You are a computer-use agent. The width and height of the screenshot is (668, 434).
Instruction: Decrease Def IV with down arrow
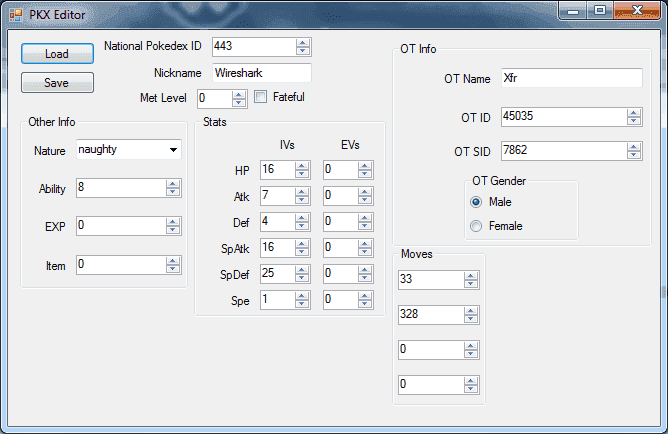302,226
